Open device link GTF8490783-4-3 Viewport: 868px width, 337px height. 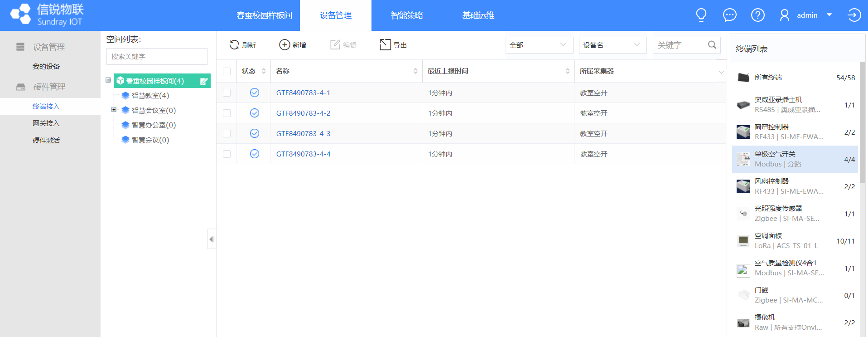tap(303, 133)
